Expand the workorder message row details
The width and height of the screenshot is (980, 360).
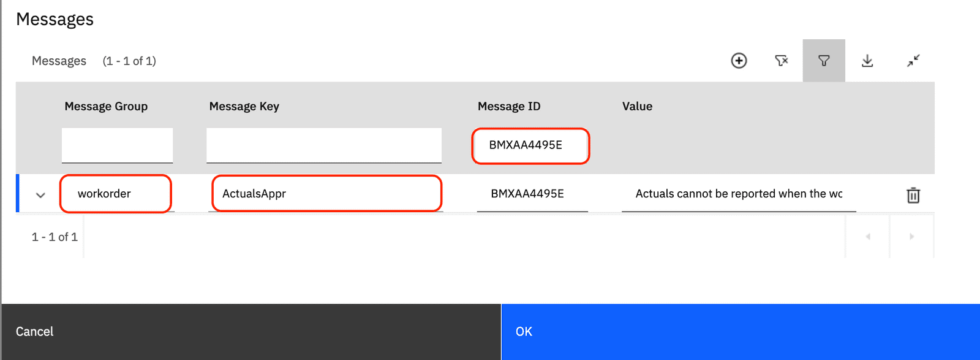pyautogui.click(x=40, y=194)
